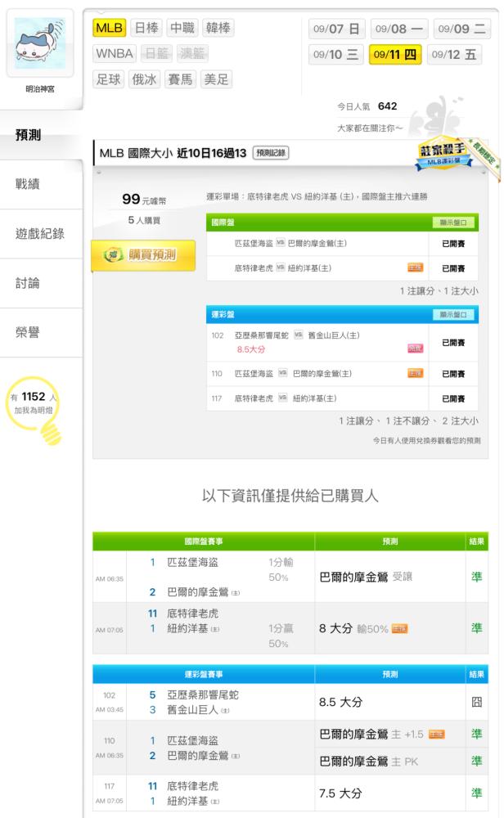
Task: Click the orange 主推 tag on game 110
Action: (416, 373)
